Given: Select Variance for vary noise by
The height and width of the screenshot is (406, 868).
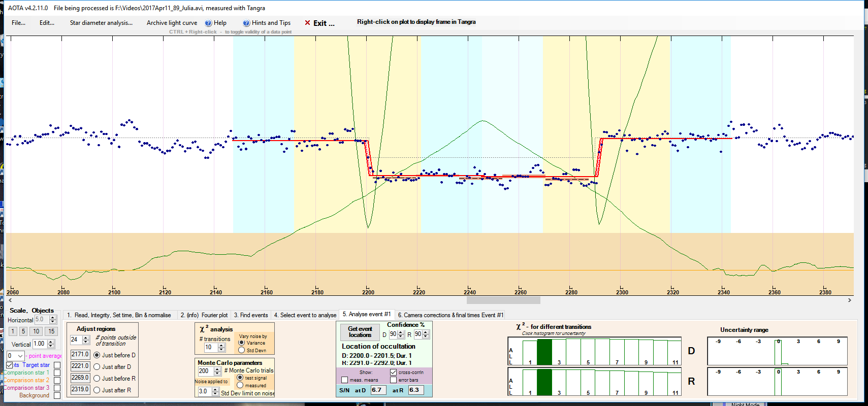Looking at the screenshot, I should (241, 343).
